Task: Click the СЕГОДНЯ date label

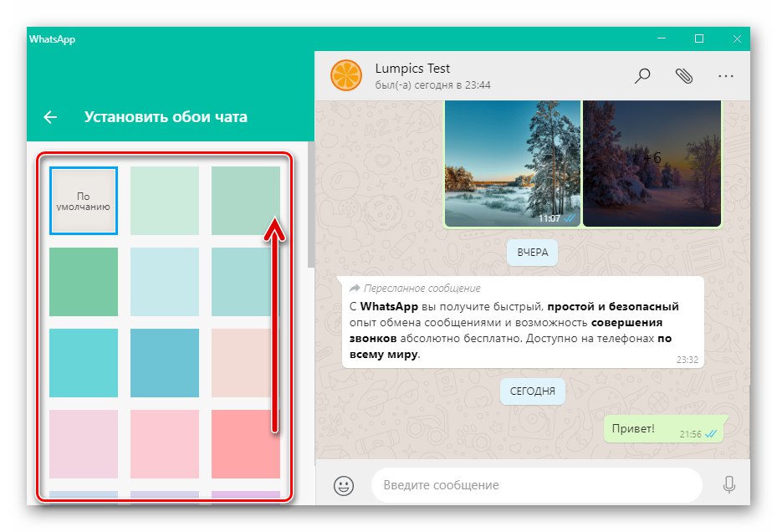Action: point(532,391)
